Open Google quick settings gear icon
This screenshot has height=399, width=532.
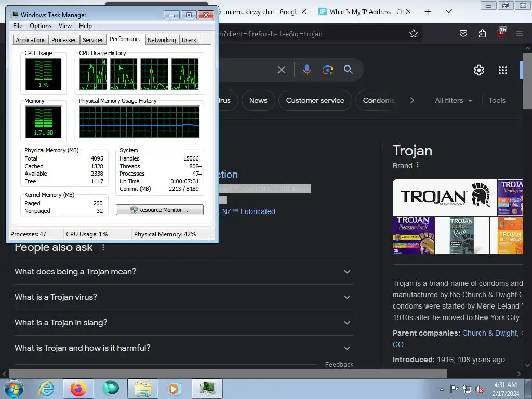click(x=478, y=70)
